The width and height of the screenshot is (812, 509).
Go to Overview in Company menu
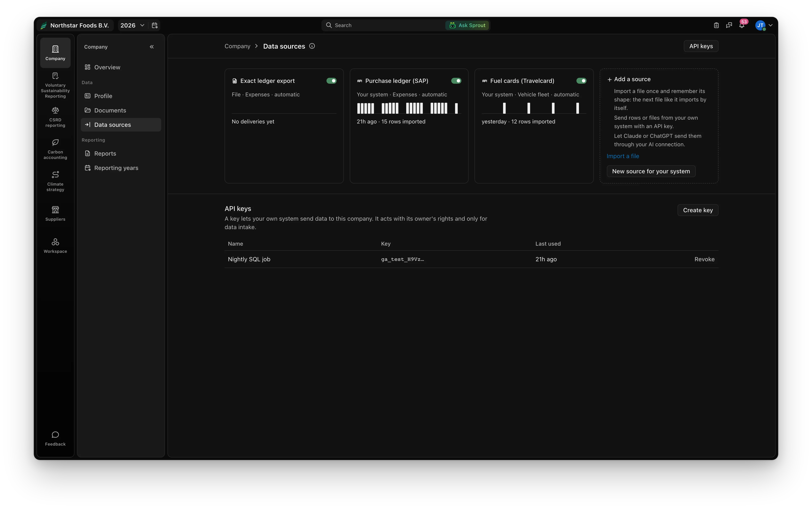click(x=121, y=67)
